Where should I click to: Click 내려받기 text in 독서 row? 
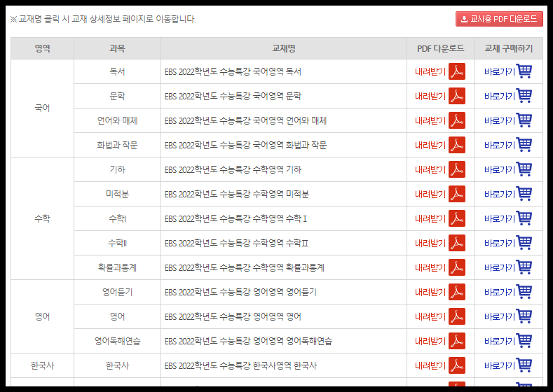click(430, 72)
